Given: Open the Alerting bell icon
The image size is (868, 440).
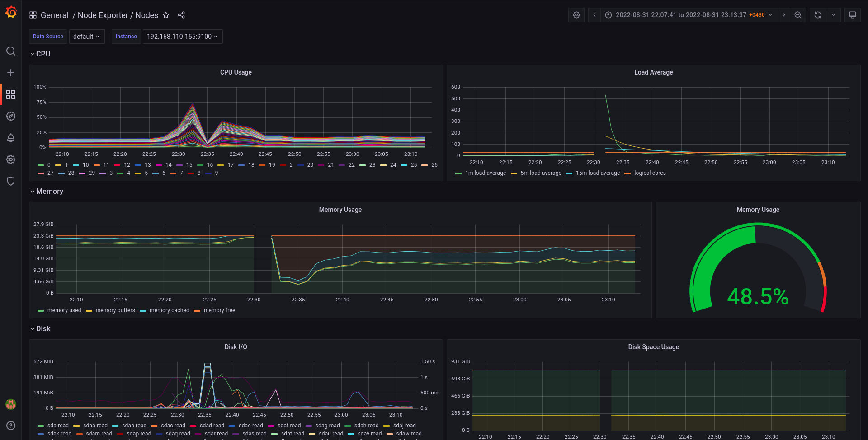Looking at the screenshot, I should [11, 138].
